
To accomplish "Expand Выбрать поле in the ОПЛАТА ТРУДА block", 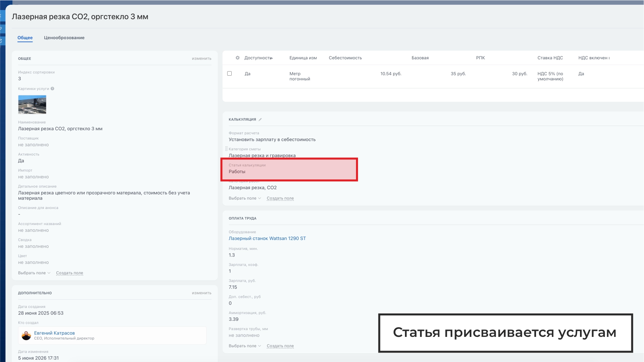I will (x=245, y=346).
